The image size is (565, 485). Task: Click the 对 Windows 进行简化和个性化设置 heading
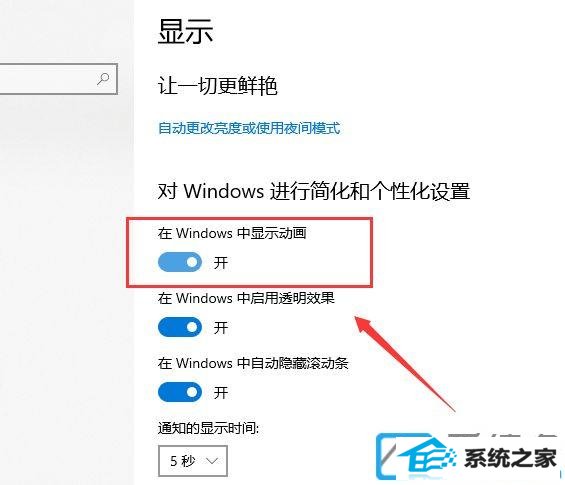pos(314,191)
